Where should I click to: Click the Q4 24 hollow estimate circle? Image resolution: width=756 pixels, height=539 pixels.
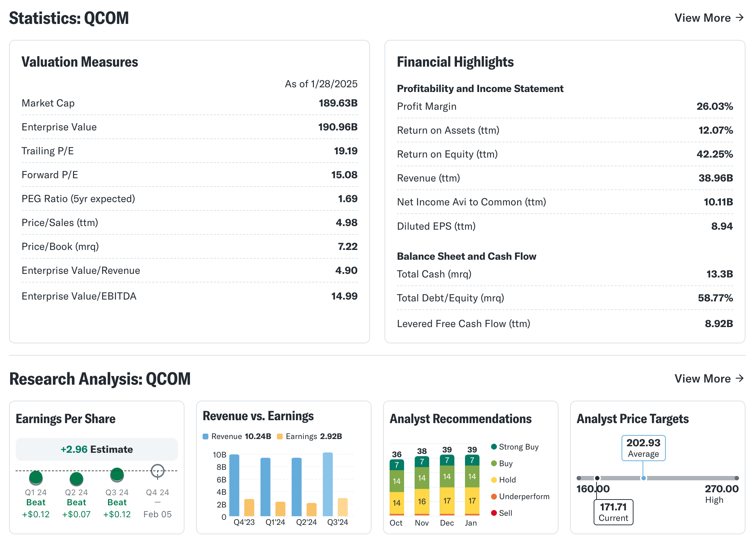(x=158, y=471)
